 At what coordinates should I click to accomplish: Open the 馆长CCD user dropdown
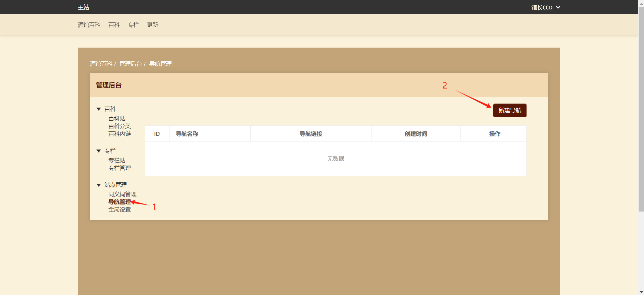point(545,7)
